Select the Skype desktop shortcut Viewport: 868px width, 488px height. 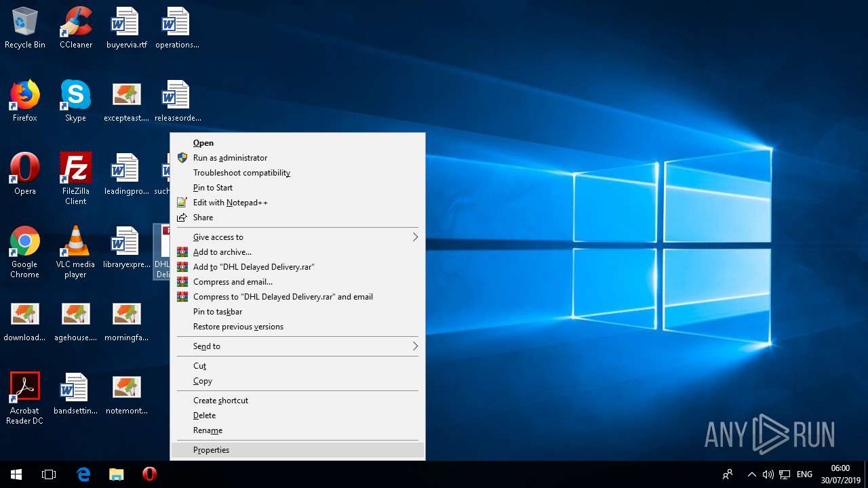[x=75, y=102]
